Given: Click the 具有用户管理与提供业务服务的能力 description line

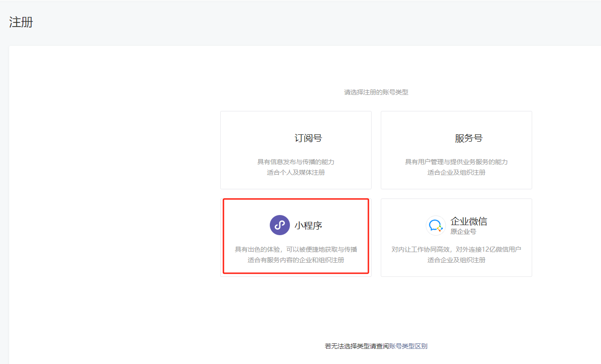Looking at the screenshot, I should 456,162.
